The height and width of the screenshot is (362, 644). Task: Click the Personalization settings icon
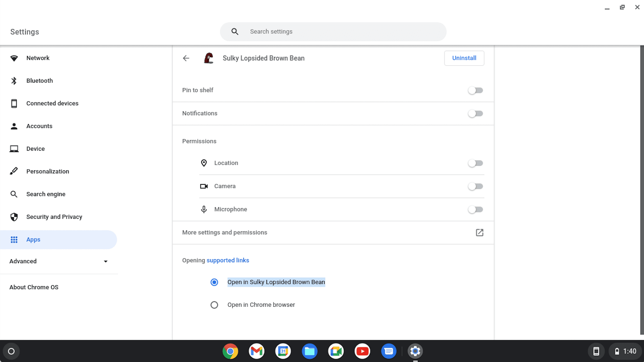(14, 171)
